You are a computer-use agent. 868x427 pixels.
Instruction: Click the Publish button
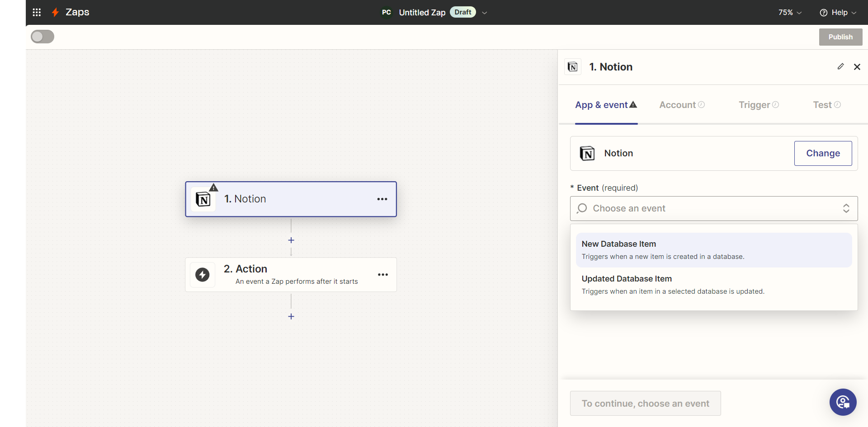840,37
